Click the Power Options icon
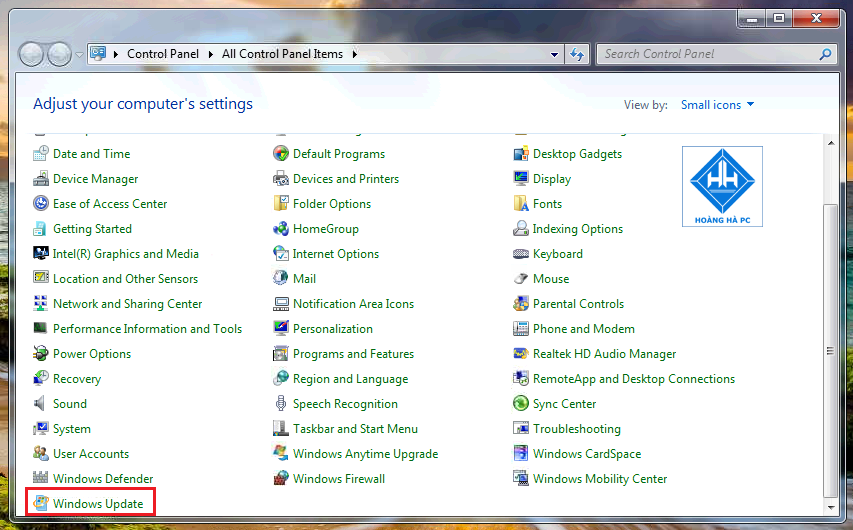853x530 pixels. (x=40, y=354)
